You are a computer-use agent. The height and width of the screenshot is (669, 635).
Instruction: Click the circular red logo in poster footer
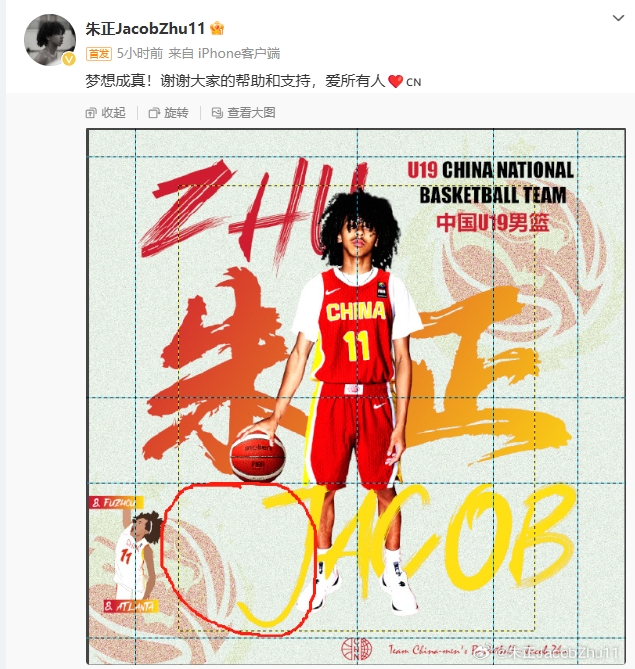point(357,649)
